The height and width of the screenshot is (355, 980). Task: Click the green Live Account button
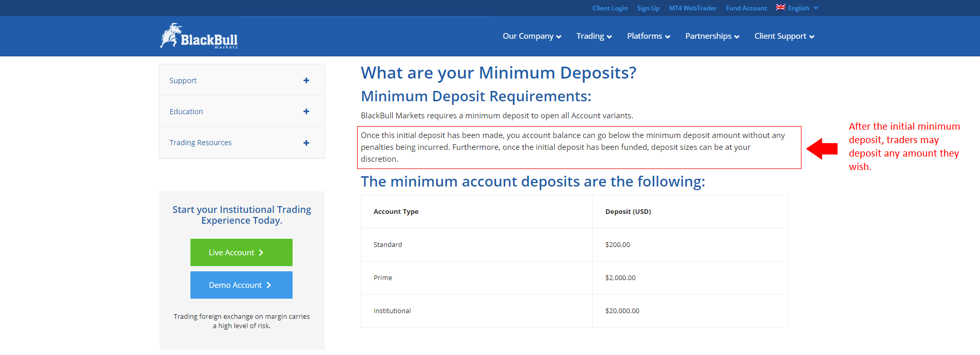[241, 253]
